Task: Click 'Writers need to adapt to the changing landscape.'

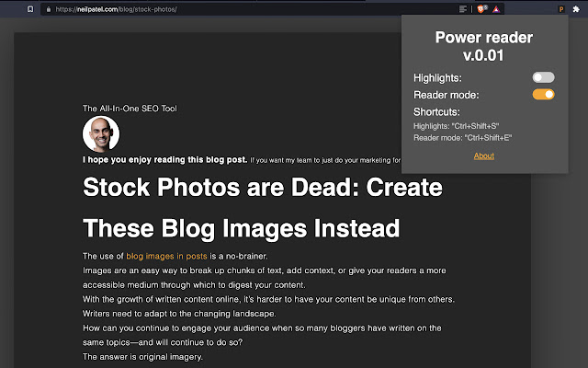Action: (x=179, y=314)
